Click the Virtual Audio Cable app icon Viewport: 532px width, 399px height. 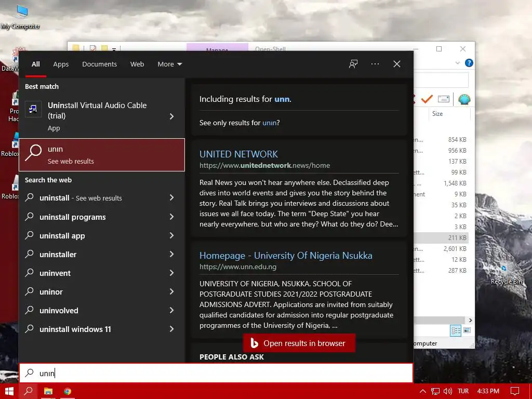[33, 109]
